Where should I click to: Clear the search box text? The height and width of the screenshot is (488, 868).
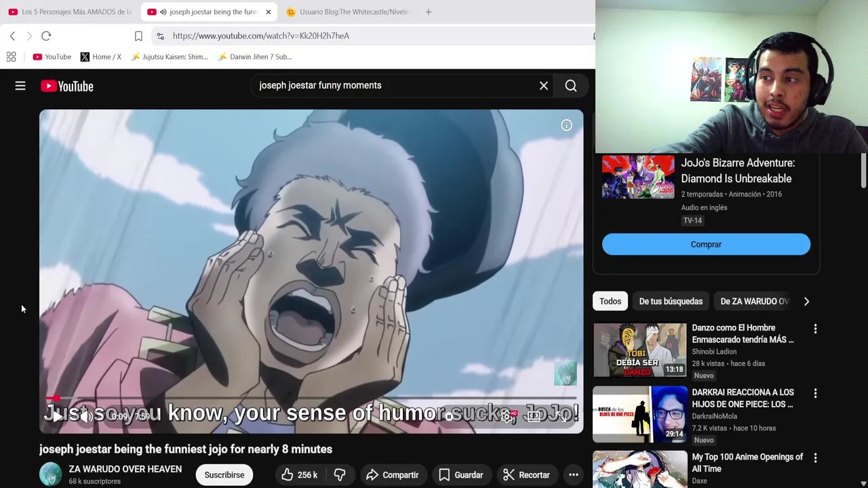tap(544, 86)
